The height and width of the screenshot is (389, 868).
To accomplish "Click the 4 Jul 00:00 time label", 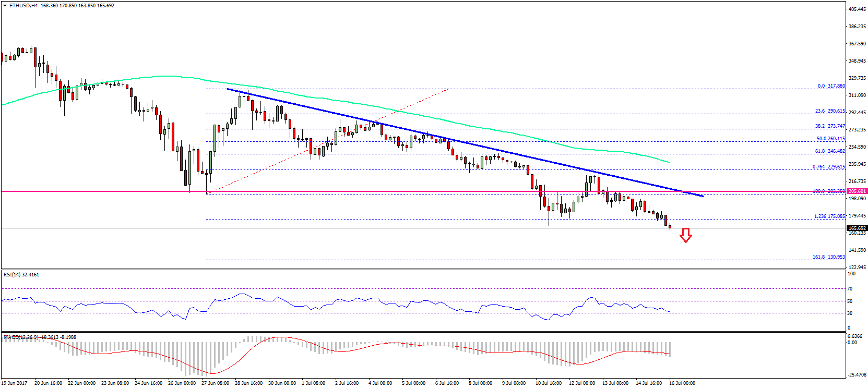I will [x=380, y=383].
